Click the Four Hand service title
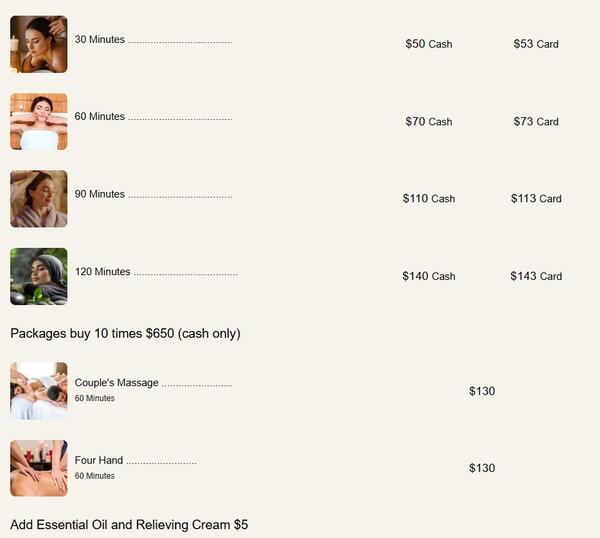This screenshot has height=538, width=600. tap(99, 461)
